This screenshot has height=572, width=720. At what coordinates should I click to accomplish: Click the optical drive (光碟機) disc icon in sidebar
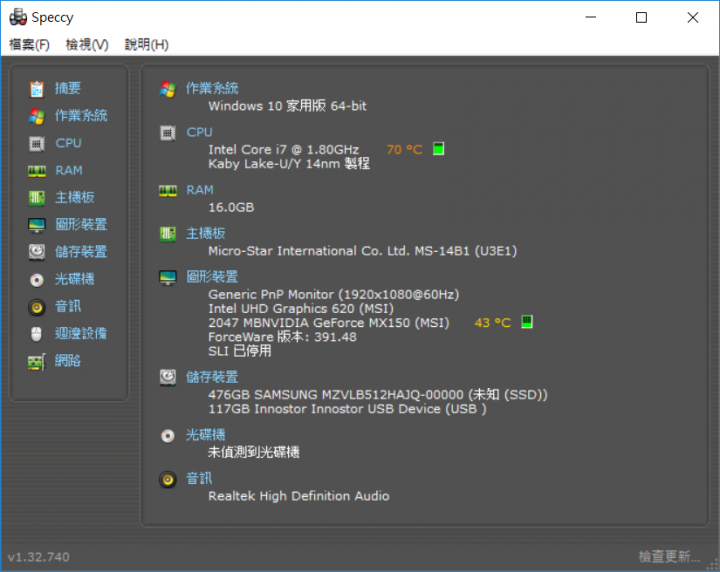click(37, 280)
